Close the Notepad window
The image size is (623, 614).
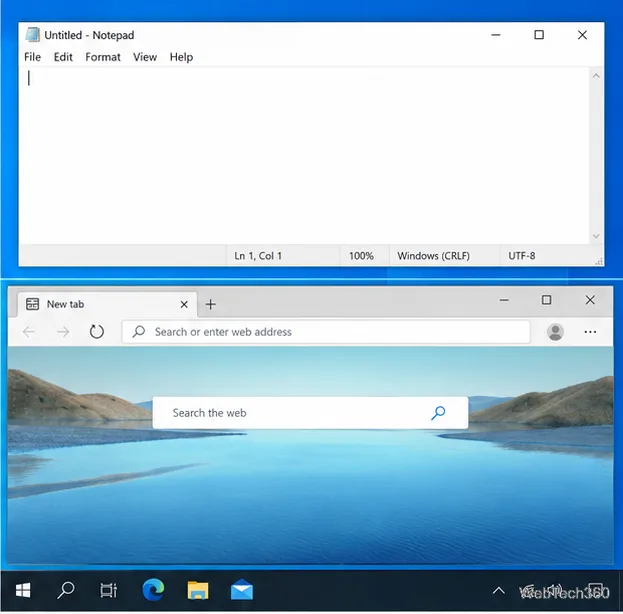[582, 35]
